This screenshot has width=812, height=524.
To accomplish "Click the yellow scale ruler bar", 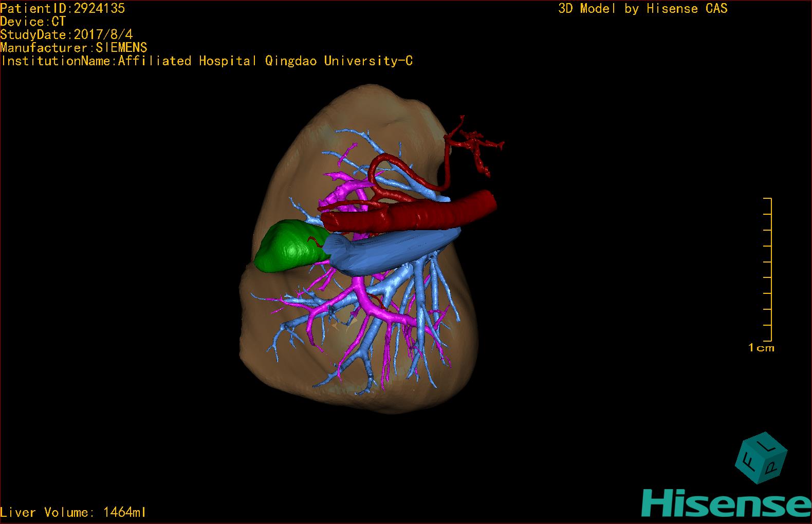I will pyautogui.click(x=768, y=270).
